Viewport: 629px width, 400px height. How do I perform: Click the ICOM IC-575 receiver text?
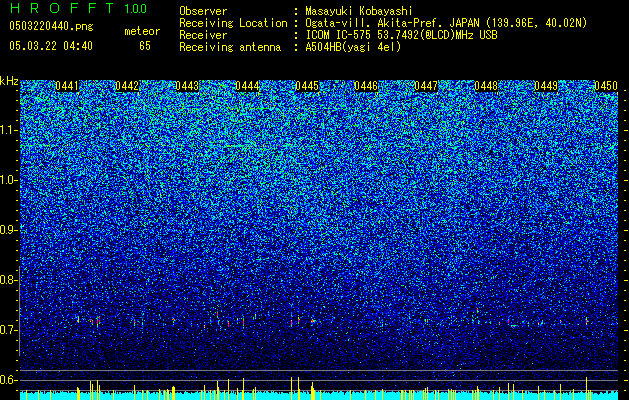401,35
